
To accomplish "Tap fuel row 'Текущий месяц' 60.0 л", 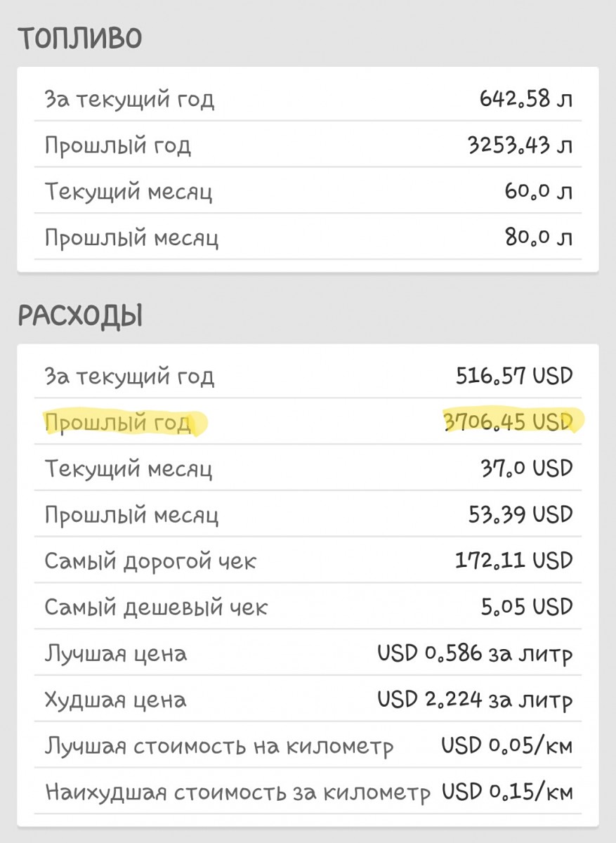I will pyautogui.click(x=308, y=191).
